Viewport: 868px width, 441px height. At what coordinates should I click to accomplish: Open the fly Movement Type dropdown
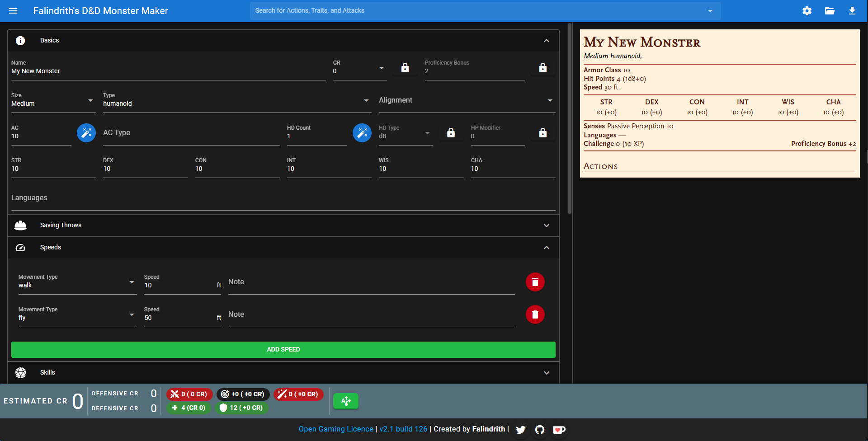pos(132,314)
